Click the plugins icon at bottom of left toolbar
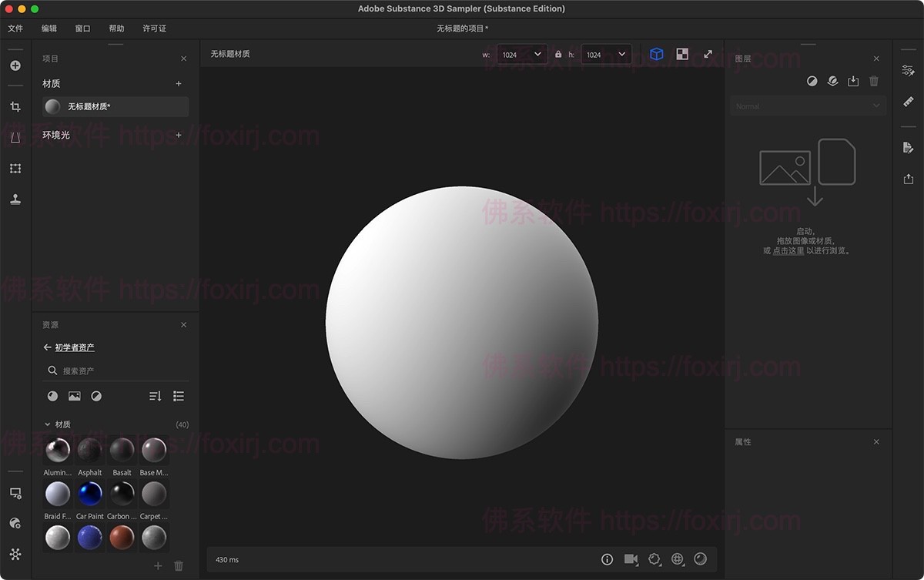 [x=15, y=554]
